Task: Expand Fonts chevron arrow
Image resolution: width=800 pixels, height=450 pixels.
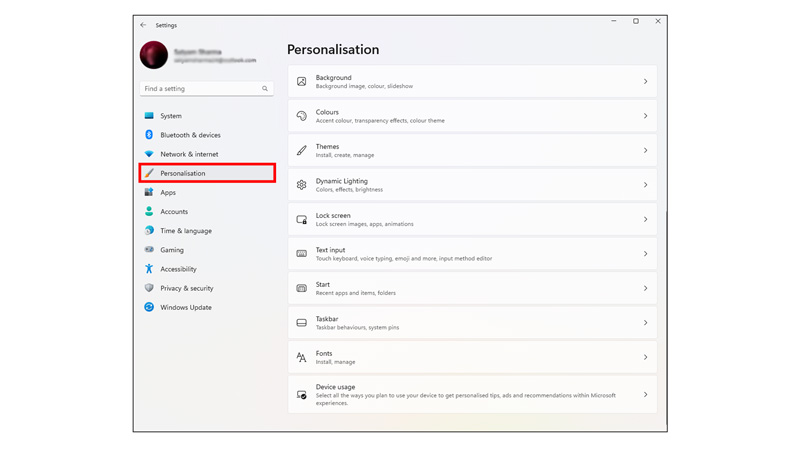Action: coord(645,357)
